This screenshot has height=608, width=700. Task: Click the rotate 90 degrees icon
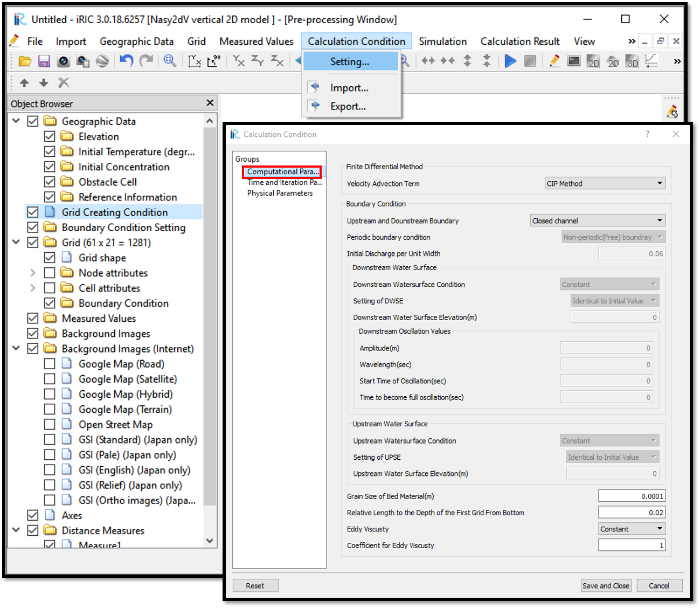tap(214, 61)
